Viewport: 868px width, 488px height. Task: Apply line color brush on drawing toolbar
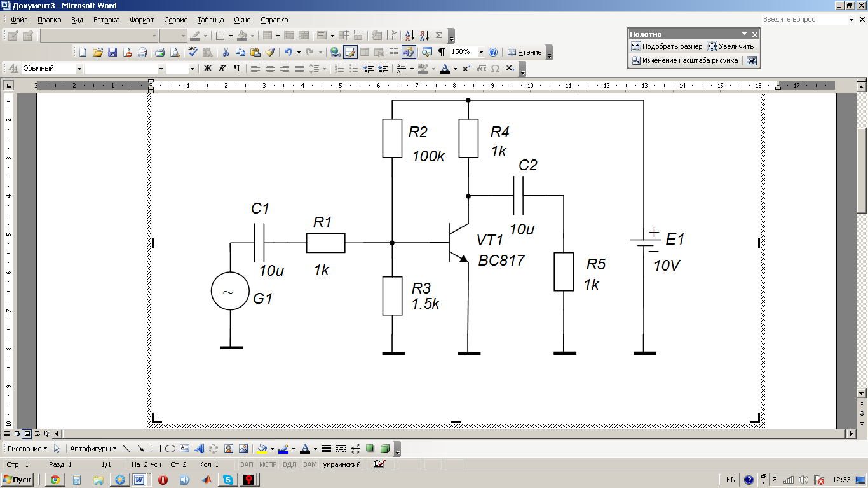pyautogui.click(x=283, y=449)
